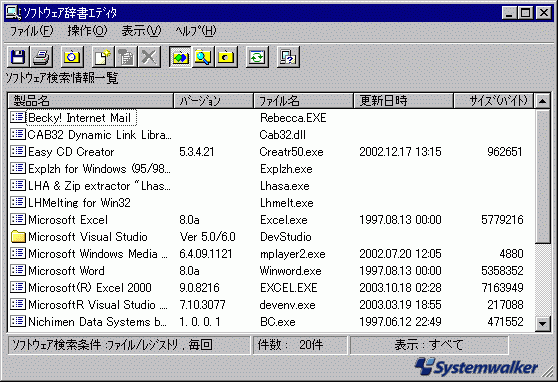
Task: Click the list icon beside Microsoft Excel
Action: [x=18, y=219]
